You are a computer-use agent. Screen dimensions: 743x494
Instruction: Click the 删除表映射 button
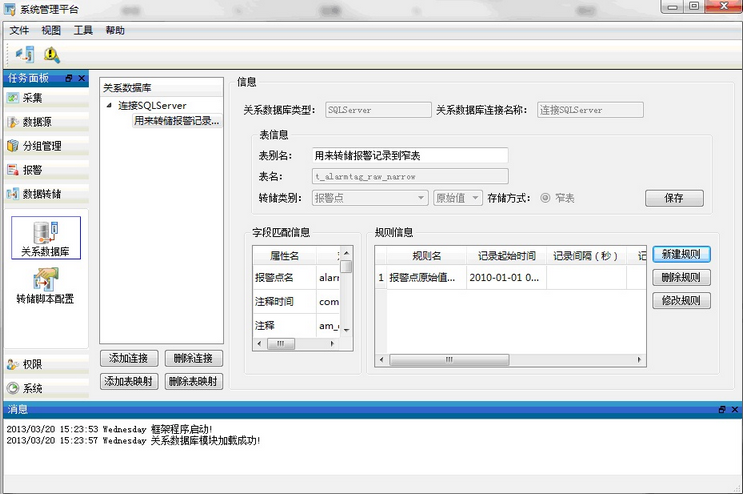click(x=193, y=381)
